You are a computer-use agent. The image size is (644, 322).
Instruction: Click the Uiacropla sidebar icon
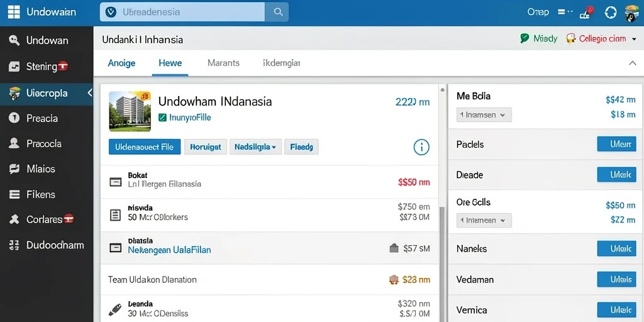click(x=15, y=93)
